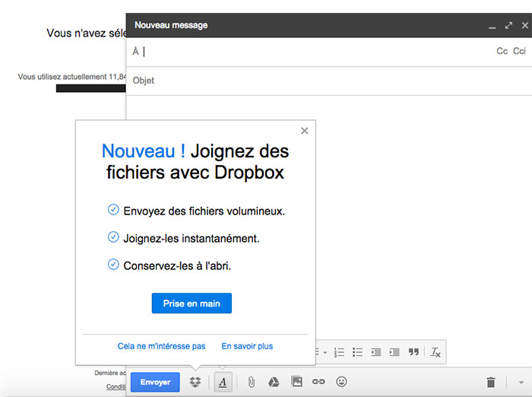
Task: Attach files with the paperclip icon
Action: tap(251, 382)
